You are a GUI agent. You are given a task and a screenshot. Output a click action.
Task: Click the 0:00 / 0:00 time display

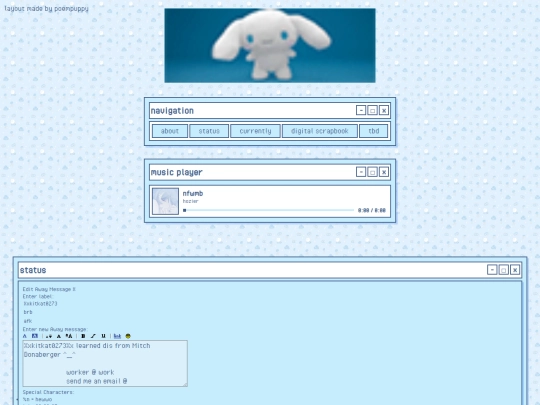point(372,210)
